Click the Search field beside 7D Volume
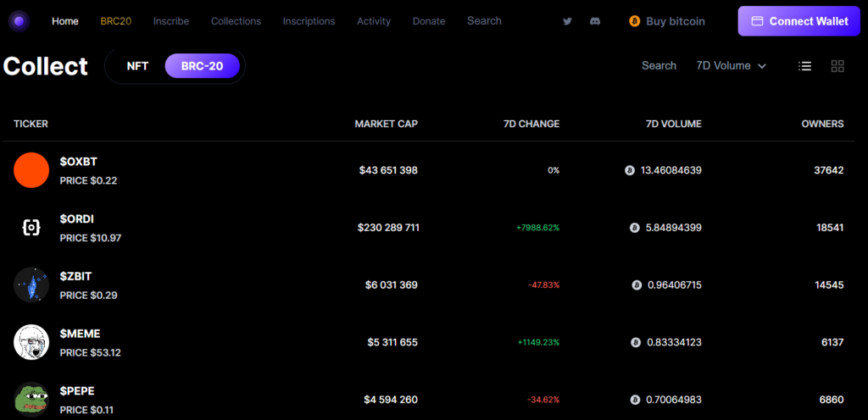The image size is (868, 420). 659,66
